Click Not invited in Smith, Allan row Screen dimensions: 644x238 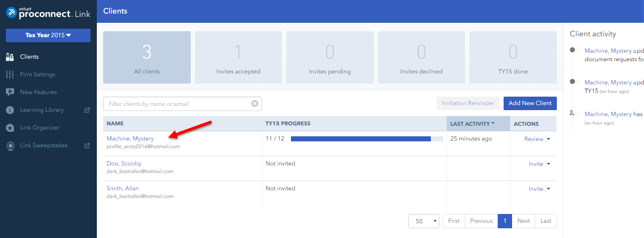tap(280, 188)
